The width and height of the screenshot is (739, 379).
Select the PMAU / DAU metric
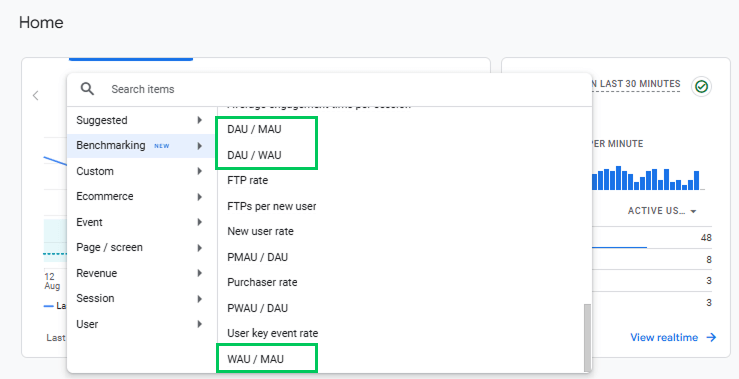tap(257, 257)
